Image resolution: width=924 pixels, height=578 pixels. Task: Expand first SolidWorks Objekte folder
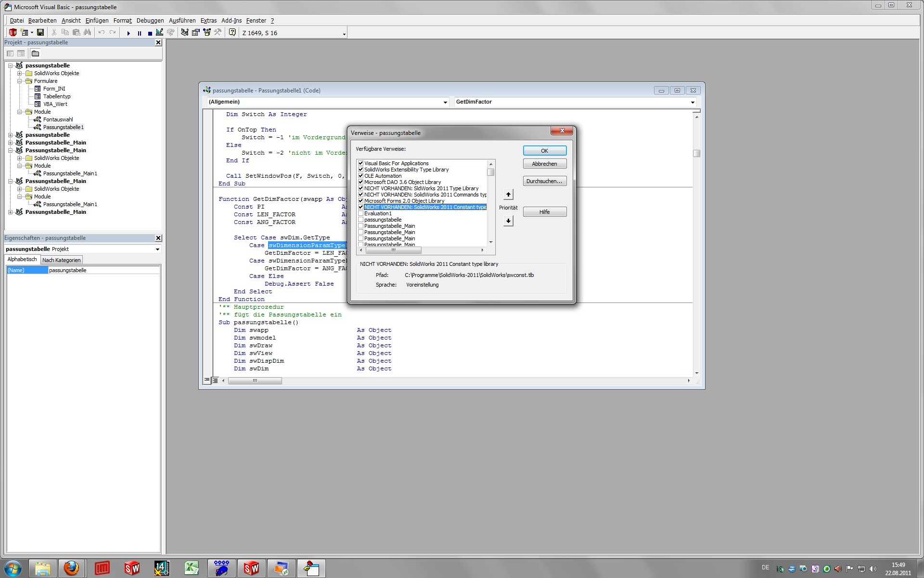(20, 73)
